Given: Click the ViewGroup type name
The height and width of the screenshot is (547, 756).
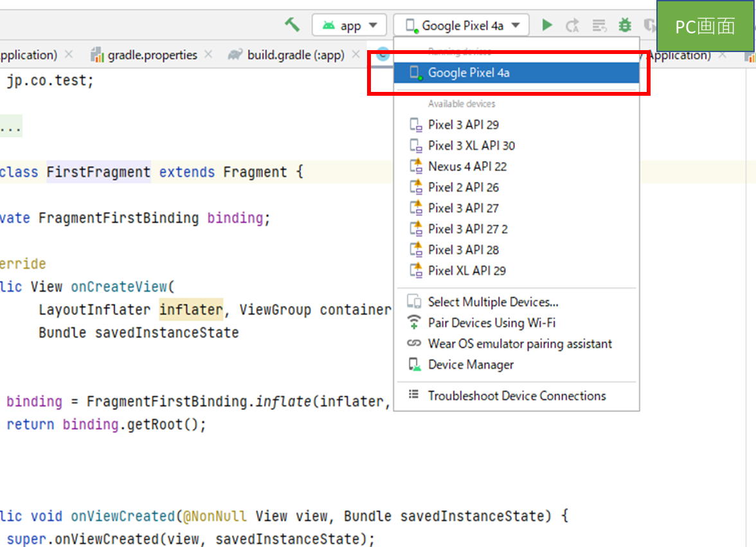Looking at the screenshot, I should [275, 309].
